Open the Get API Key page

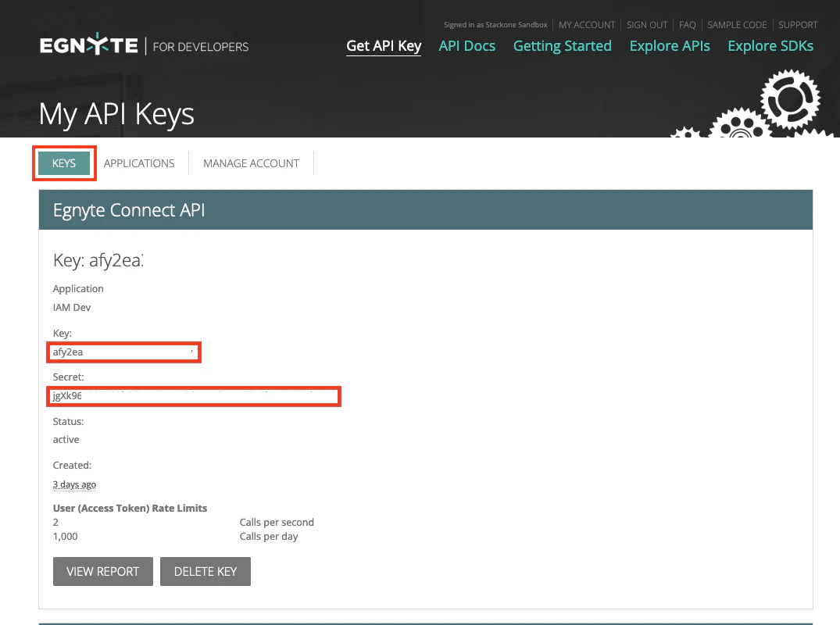(384, 46)
